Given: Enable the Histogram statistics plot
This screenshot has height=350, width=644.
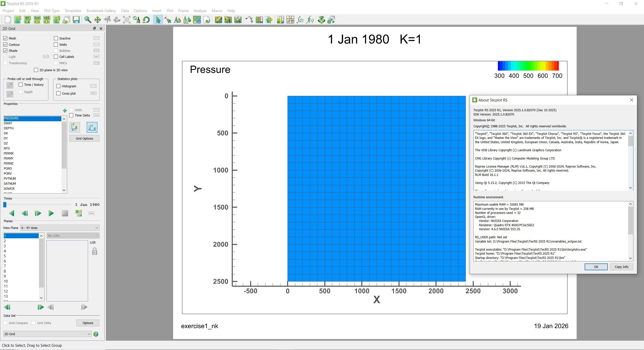Looking at the screenshot, I should pos(59,86).
